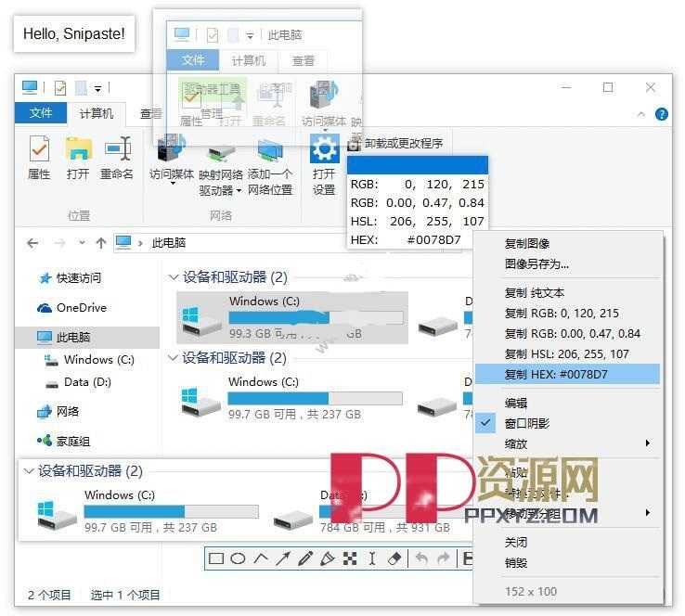
Task: Open customize quick access toolbar dropdown arrow
Action: click(97, 89)
